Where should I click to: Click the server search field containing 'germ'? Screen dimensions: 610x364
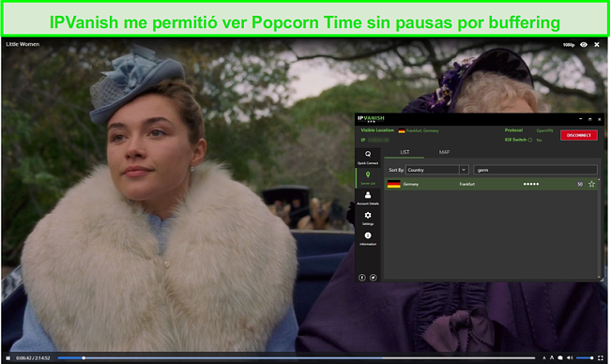[535, 170]
